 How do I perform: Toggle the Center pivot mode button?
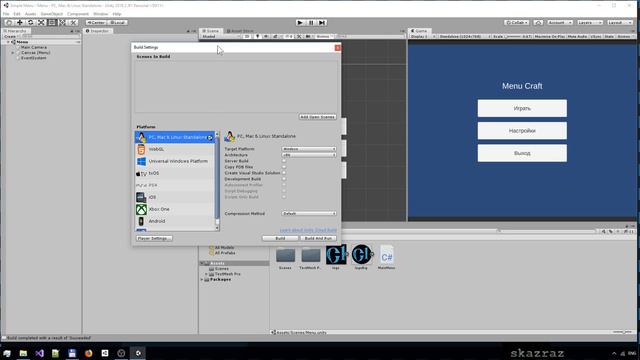pyautogui.click(x=96, y=22)
